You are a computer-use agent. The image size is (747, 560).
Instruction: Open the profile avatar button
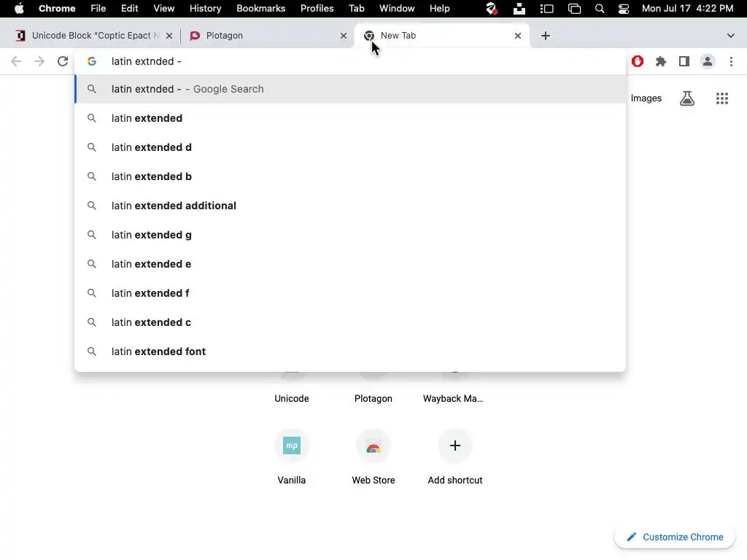click(708, 61)
